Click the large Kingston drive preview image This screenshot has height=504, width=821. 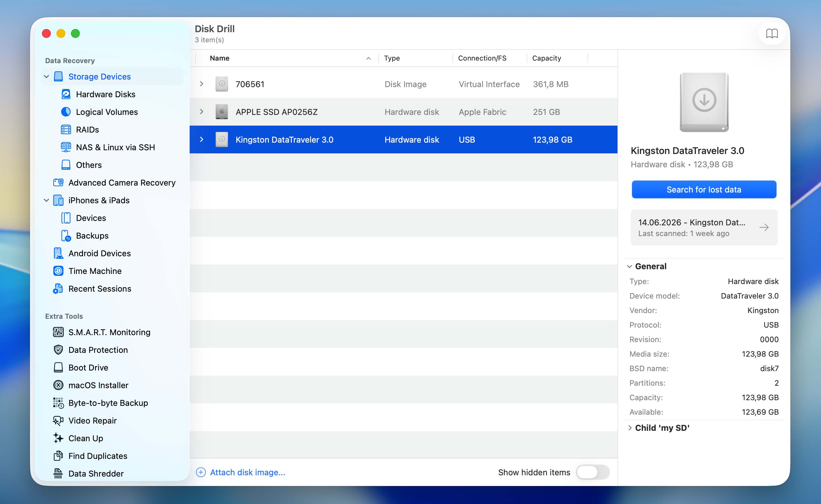(x=704, y=102)
